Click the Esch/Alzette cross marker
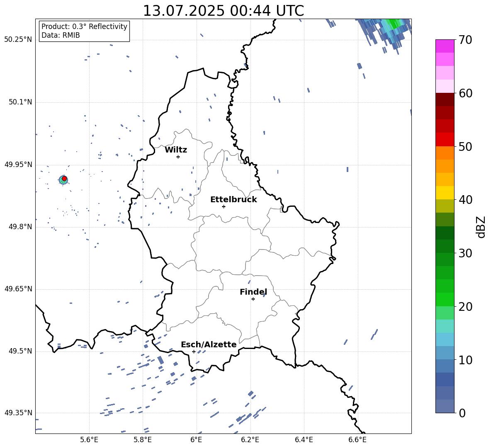The image size is (491, 448). [x=194, y=351]
